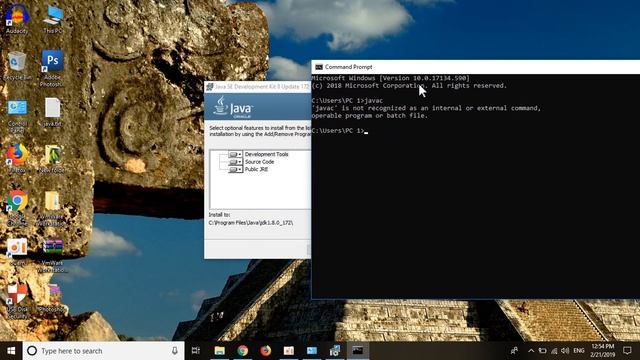Select the New folder desktop icon

tap(52, 158)
